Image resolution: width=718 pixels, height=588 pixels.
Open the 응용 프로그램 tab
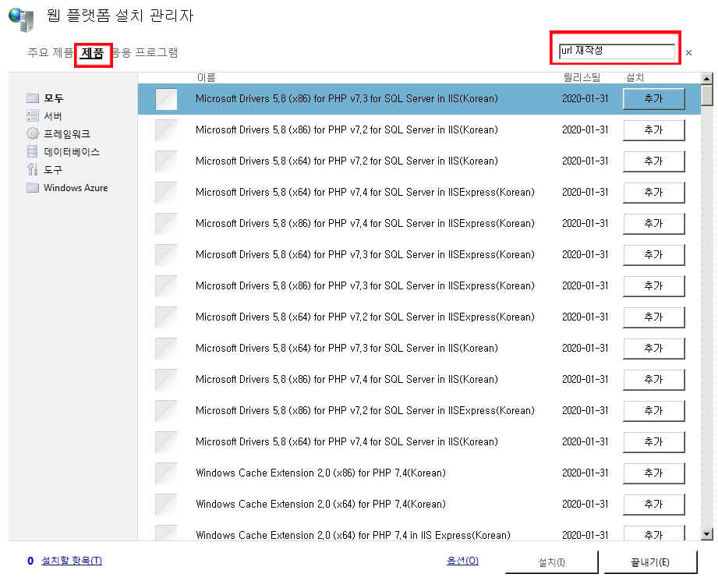(x=145, y=53)
